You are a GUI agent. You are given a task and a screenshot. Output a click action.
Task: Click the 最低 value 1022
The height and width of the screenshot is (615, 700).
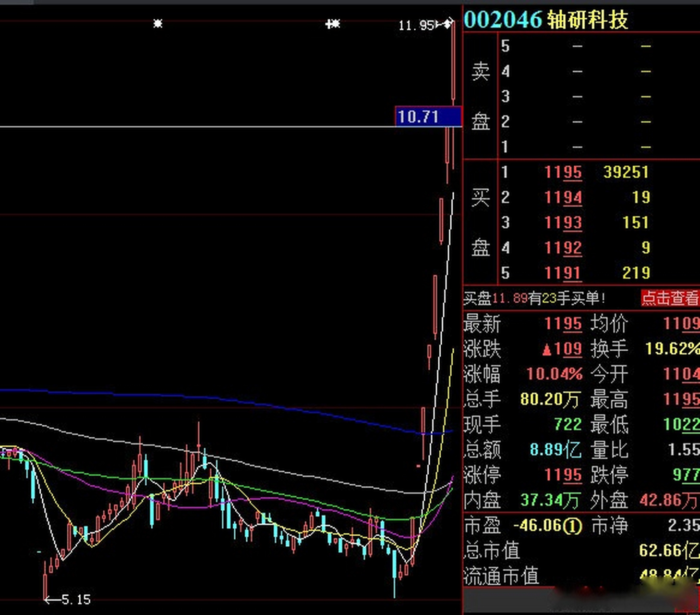pos(682,424)
